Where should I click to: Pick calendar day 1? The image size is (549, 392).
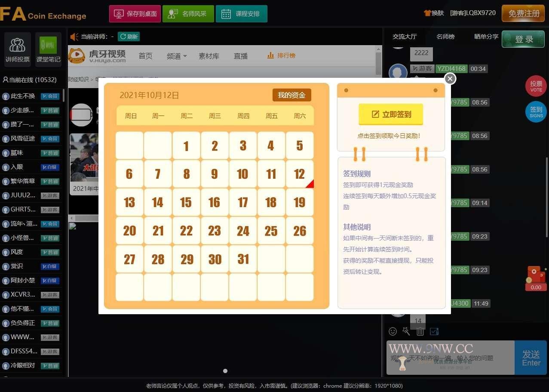[186, 146]
